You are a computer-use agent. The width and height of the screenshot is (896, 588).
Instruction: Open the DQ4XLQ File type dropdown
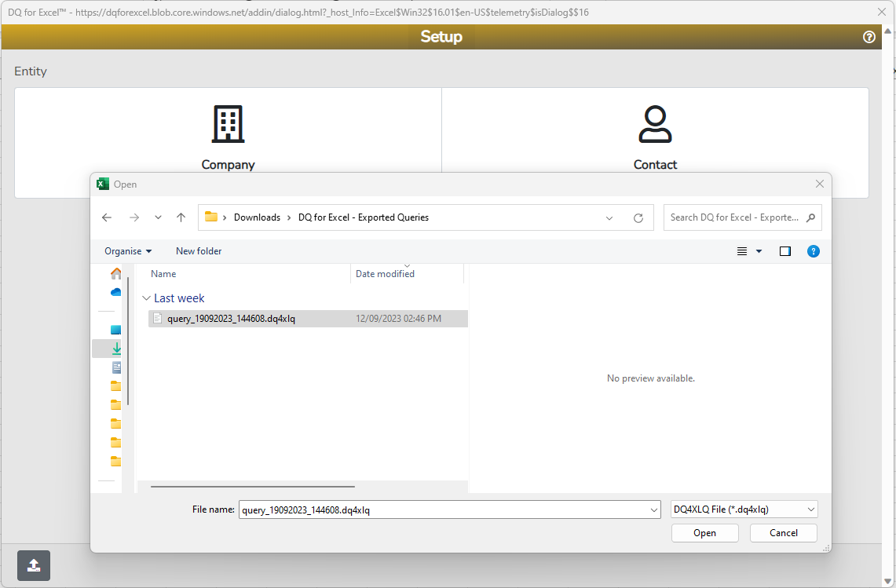744,509
